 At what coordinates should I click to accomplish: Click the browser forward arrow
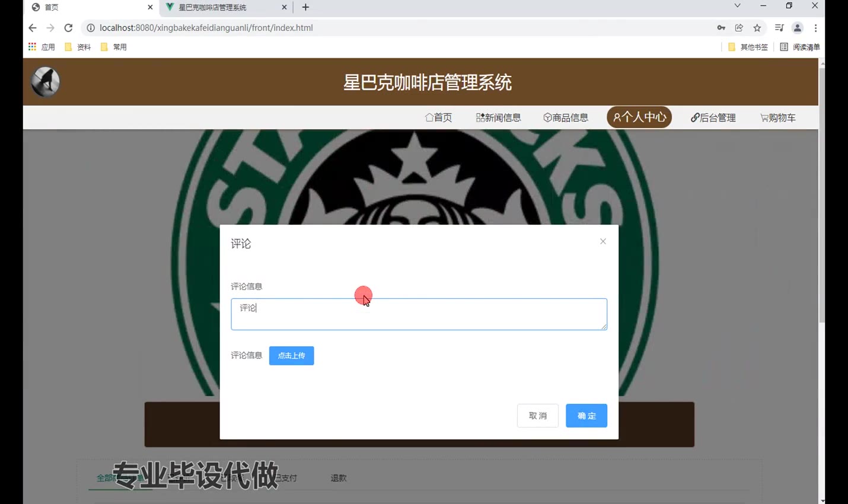point(50,28)
